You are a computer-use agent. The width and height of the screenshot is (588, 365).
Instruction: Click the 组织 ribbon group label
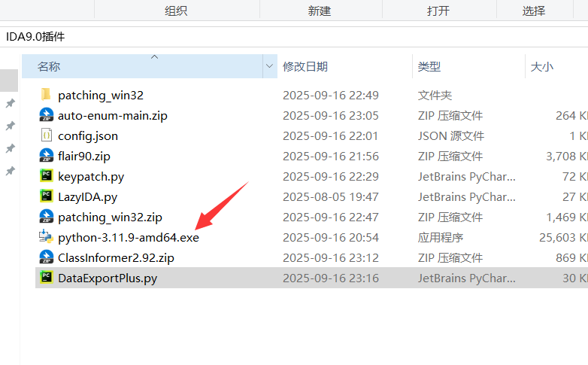176,11
